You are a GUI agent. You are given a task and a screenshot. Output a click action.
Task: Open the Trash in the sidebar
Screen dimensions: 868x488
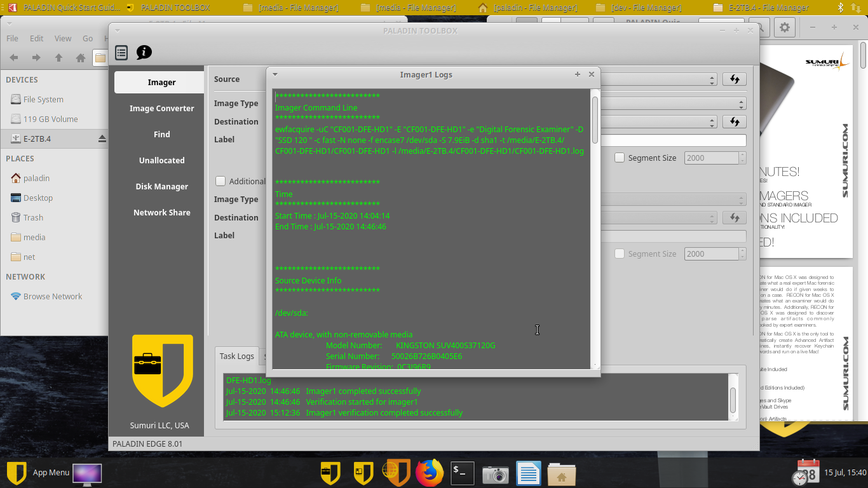(32, 217)
